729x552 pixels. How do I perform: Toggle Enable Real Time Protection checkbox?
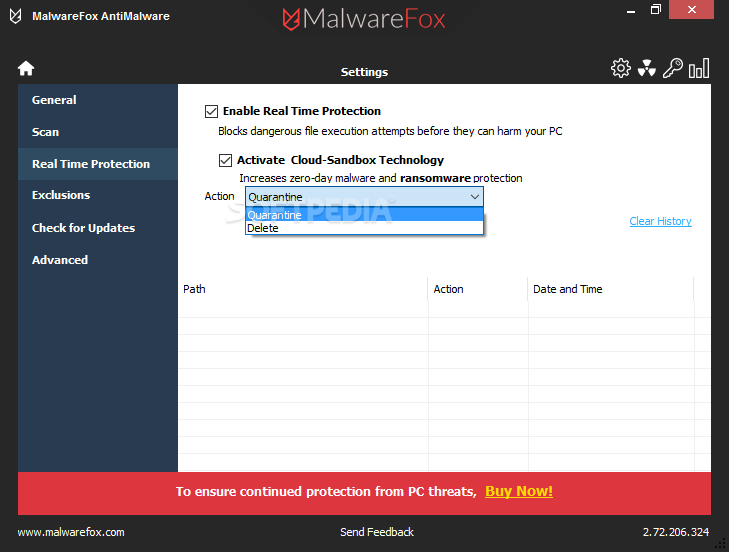212,111
